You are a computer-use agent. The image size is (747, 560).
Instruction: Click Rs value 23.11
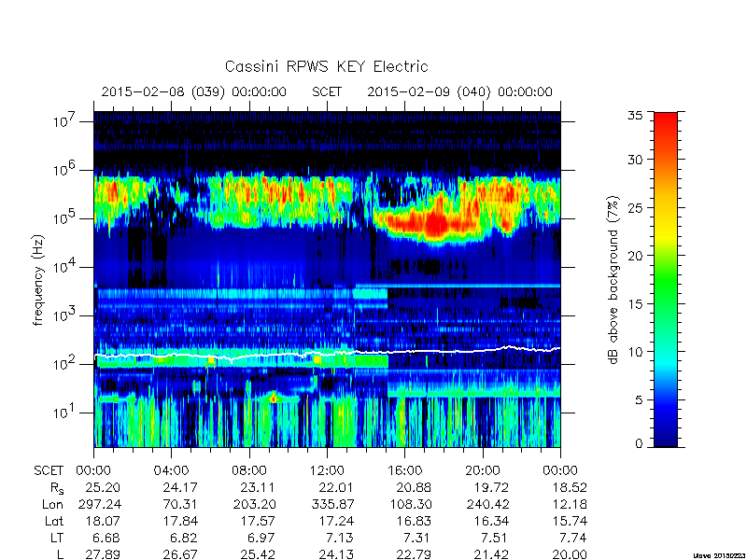coord(259,487)
